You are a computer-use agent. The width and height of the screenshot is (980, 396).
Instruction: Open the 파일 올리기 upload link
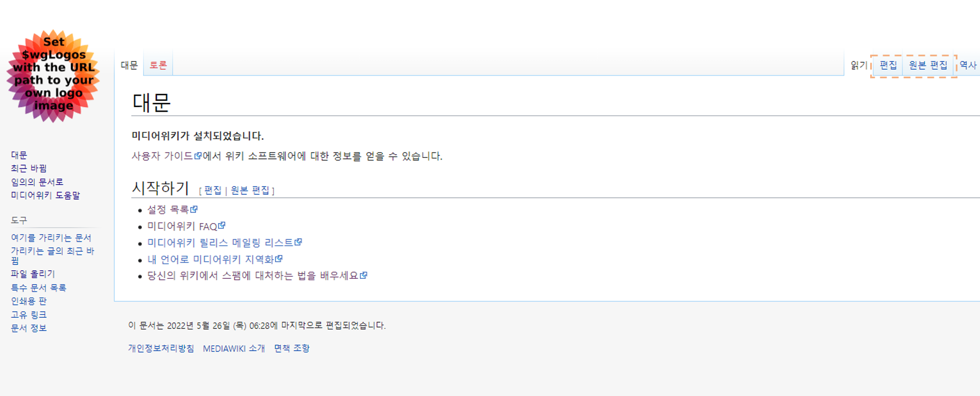point(33,274)
